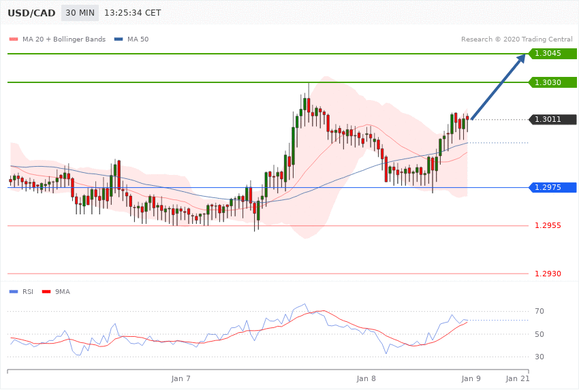The width and height of the screenshot is (579, 392).
Task: Click the Jan 21 date label
Action: point(517,378)
